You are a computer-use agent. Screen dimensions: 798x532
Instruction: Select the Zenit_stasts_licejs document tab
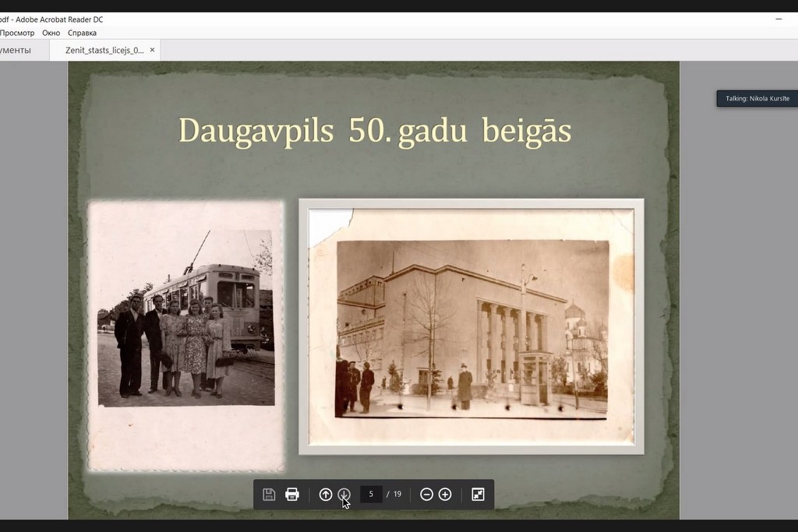coord(104,51)
